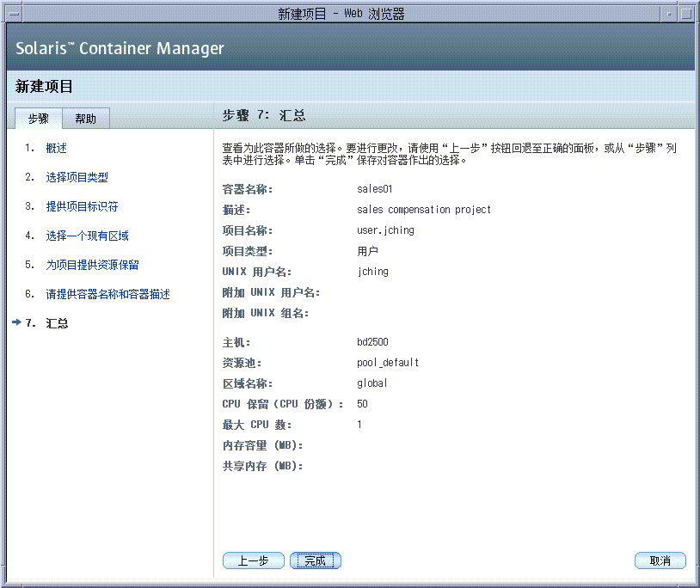Click the CPU 保留 (CPU 份额) label
The width and height of the screenshot is (700, 588).
coord(283,404)
